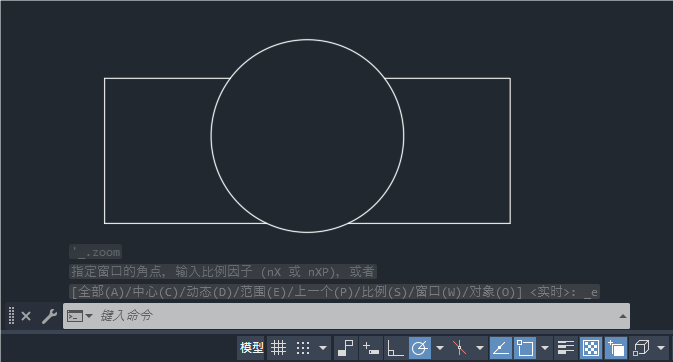
Task: Toggle the drawing grid display
Action: coord(278,347)
